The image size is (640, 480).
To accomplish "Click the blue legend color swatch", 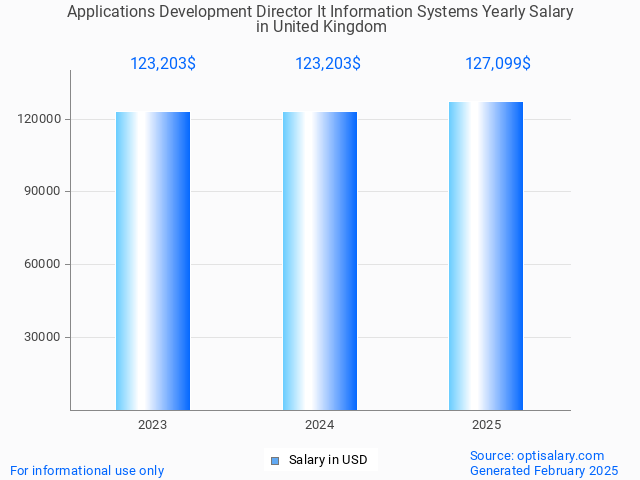I will [275, 461].
